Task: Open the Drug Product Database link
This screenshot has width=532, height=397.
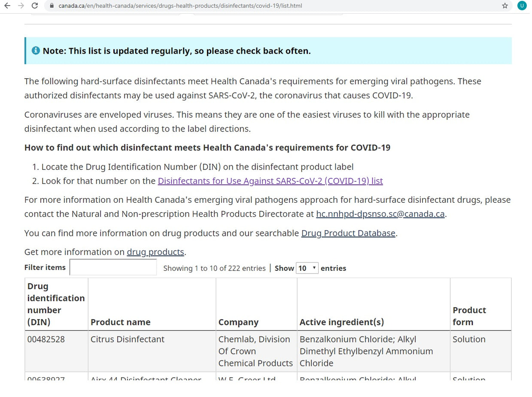Action: [x=348, y=233]
